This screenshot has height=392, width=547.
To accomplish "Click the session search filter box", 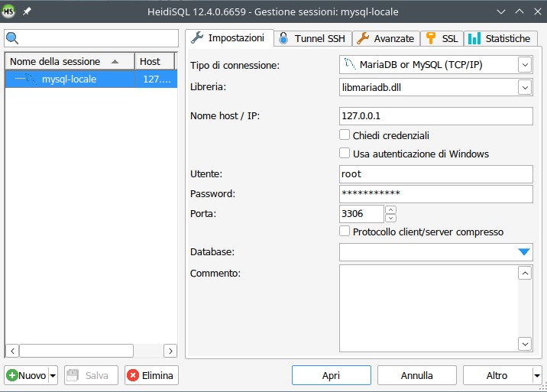I will (91, 38).
